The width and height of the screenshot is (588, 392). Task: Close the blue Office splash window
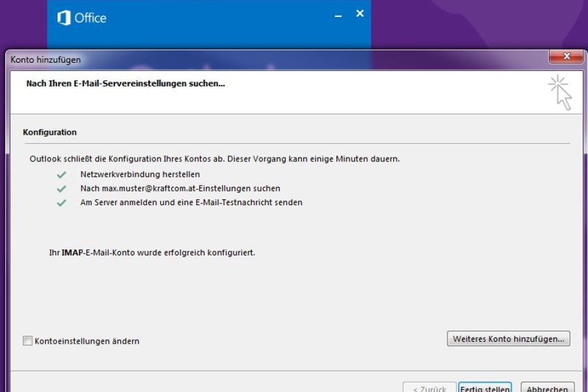pyautogui.click(x=360, y=14)
